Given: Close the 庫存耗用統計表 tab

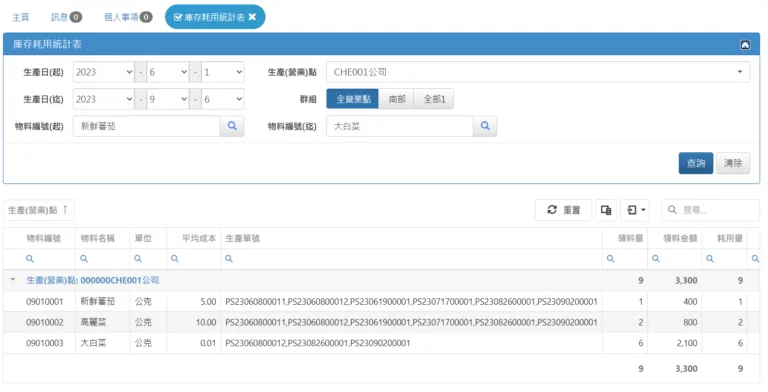Looking at the screenshot, I should tap(252, 17).
